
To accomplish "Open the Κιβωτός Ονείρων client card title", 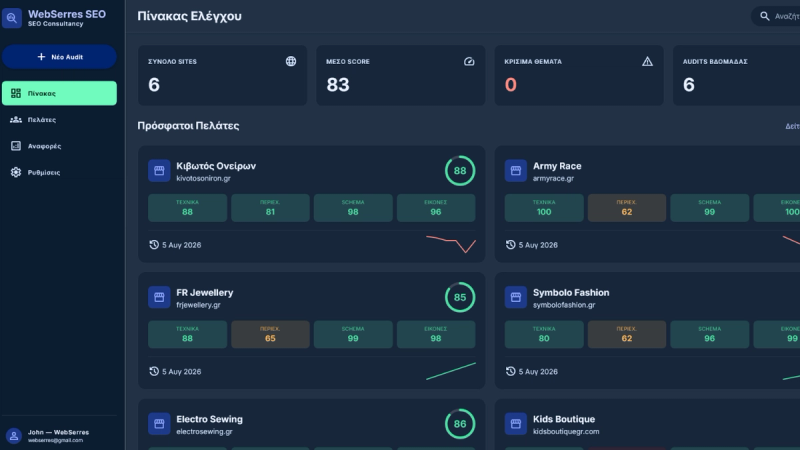I will coord(216,166).
